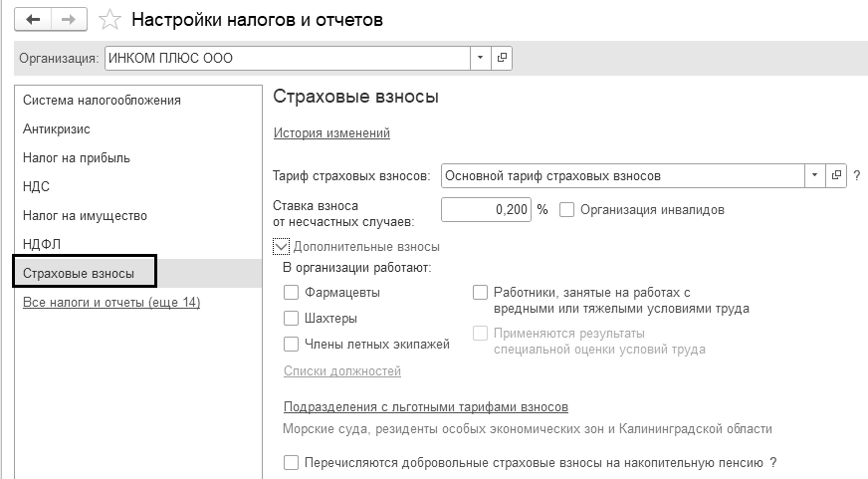Click help question mark near voluntary contributions
868x479 pixels.
click(x=772, y=462)
